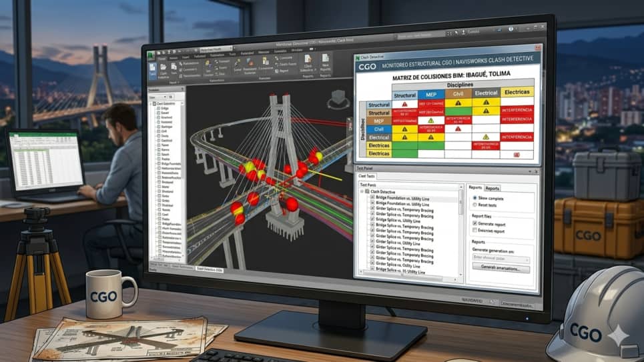This screenshot has width=644, height=362.
Task: Click the yellow Electricas column header
Action: point(517,92)
